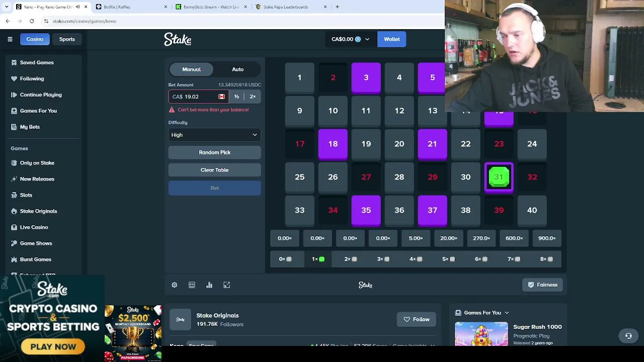The width and height of the screenshot is (644, 362).
Task: Open Saved Games from the sidebar
Action: [x=37, y=62]
